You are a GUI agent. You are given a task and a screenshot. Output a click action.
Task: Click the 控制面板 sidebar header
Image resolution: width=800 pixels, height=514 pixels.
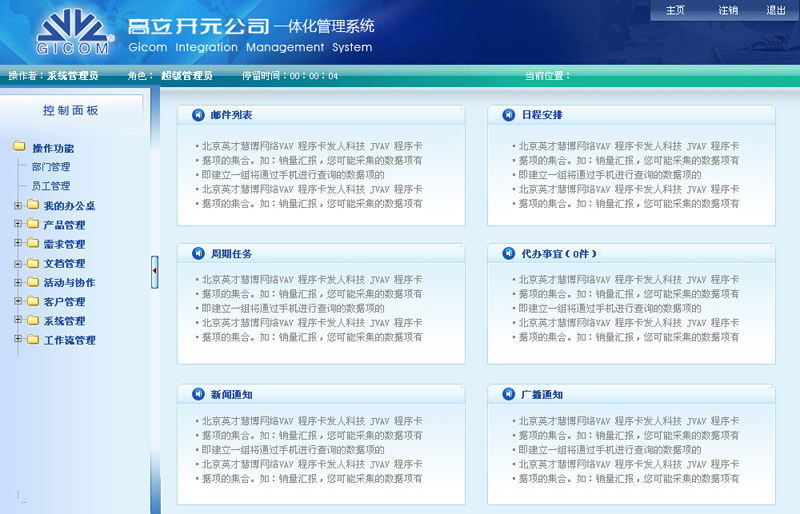click(x=71, y=110)
